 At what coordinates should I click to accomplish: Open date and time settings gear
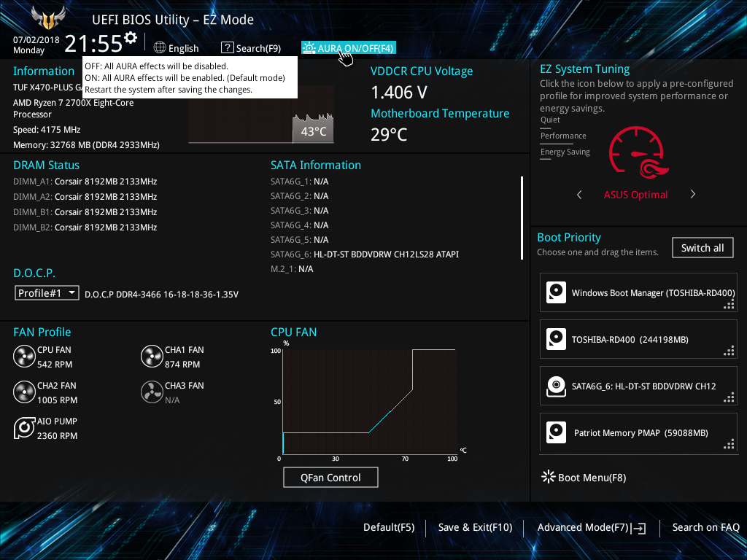pos(131,38)
